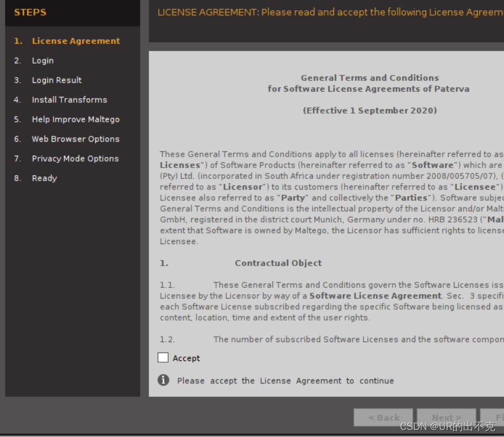Click the info icon beside accept notice
Viewport: 504px width, 437px height.
coord(163,380)
